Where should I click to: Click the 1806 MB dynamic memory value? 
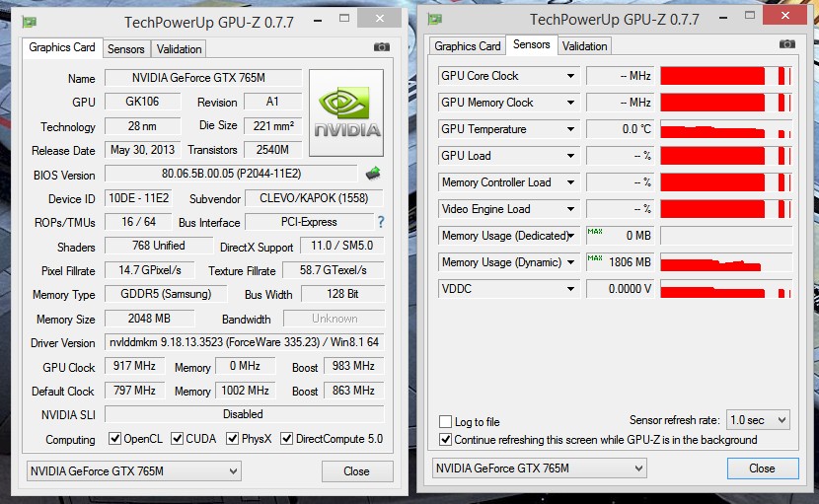620,262
